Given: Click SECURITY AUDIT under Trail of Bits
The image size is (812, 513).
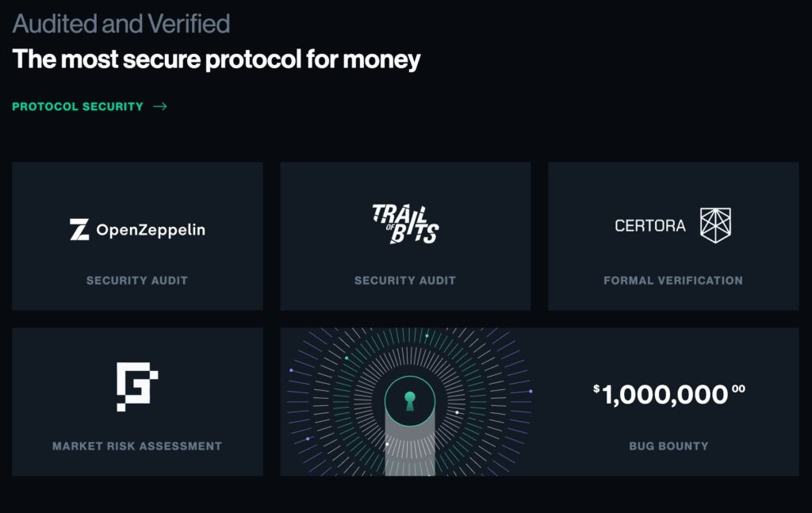Looking at the screenshot, I should (x=405, y=281).
